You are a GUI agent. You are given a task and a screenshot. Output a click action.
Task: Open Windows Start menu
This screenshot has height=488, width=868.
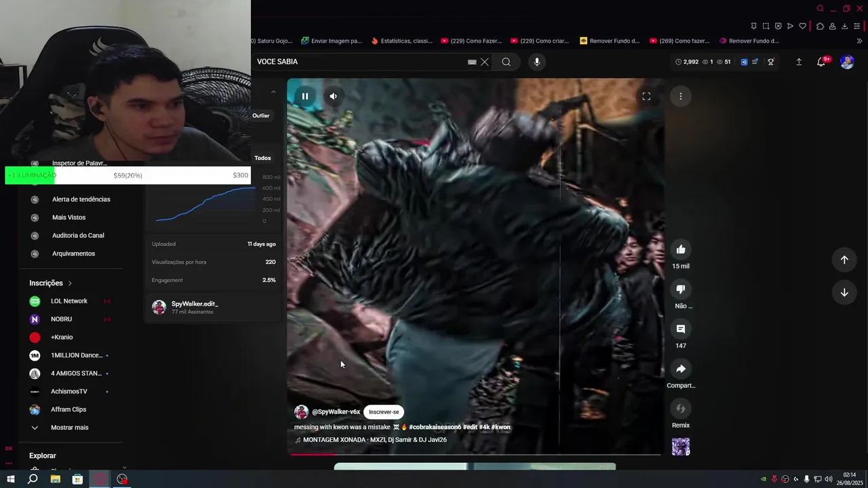point(10,479)
